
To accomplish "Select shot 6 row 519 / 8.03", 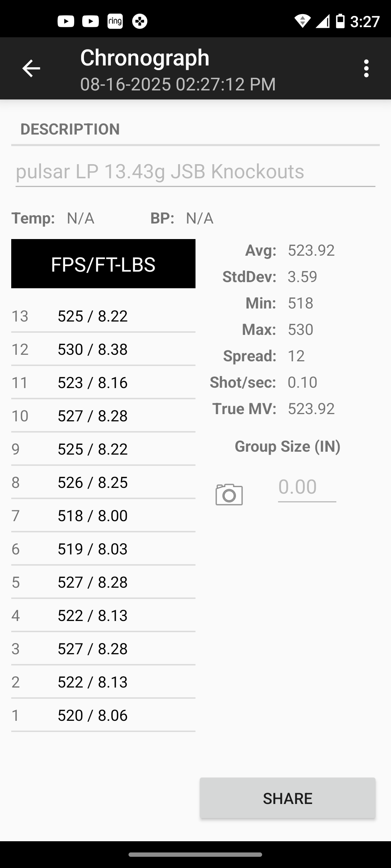I will (103, 549).
